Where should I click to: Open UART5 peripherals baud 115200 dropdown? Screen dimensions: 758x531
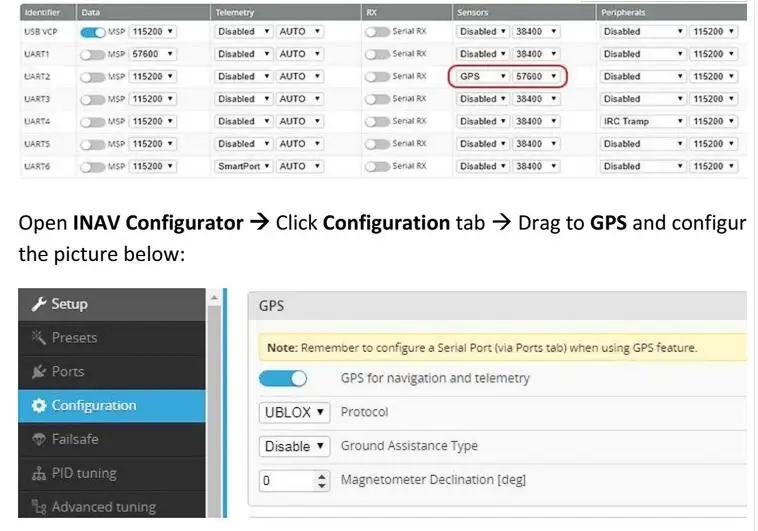pyautogui.click(x=714, y=144)
